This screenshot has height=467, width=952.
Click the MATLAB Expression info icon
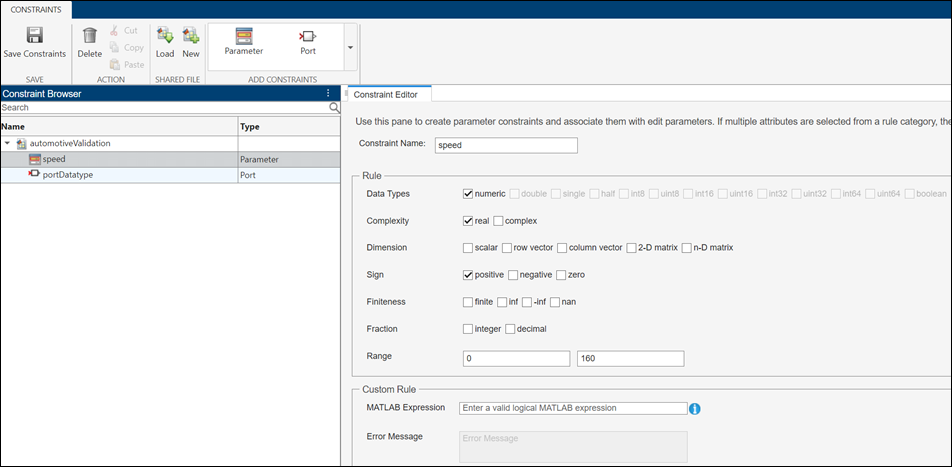[694, 408]
